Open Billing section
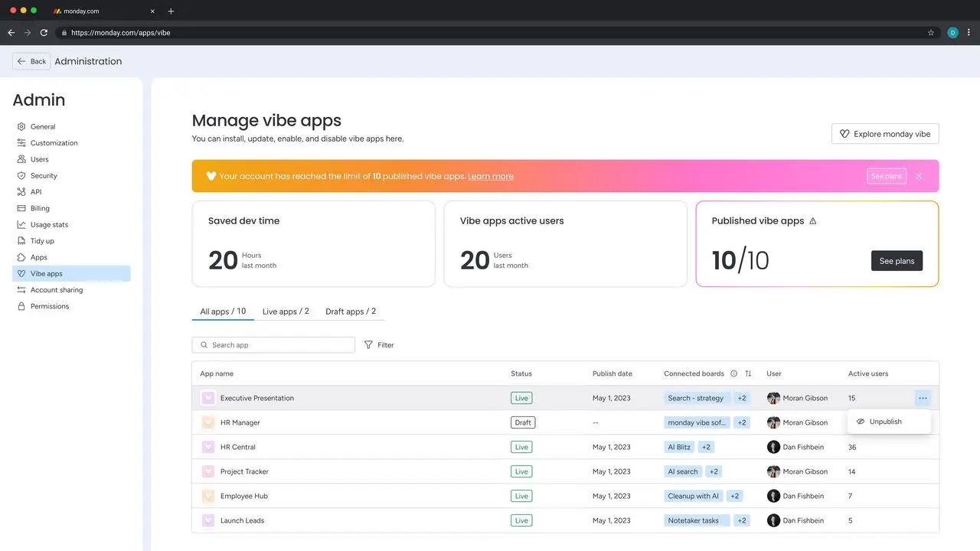The width and height of the screenshot is (980, 551). pyautogui.click(x=34, y=208)
